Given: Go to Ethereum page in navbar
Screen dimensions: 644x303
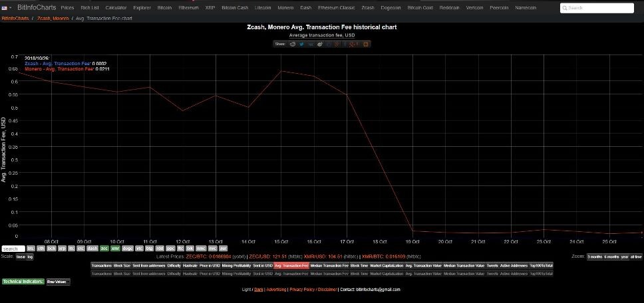Looking at the screenshot, I should coord(188,8).
